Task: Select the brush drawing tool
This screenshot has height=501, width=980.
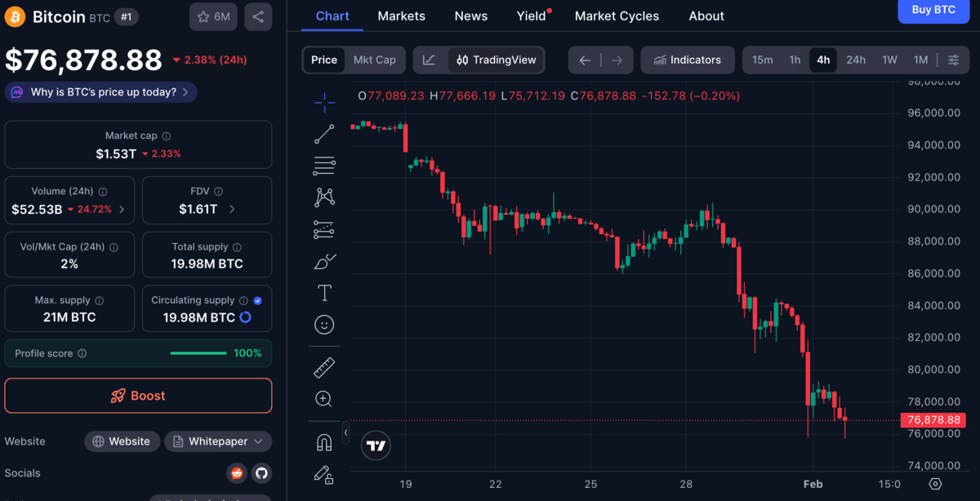Action: tap(324, 261)
